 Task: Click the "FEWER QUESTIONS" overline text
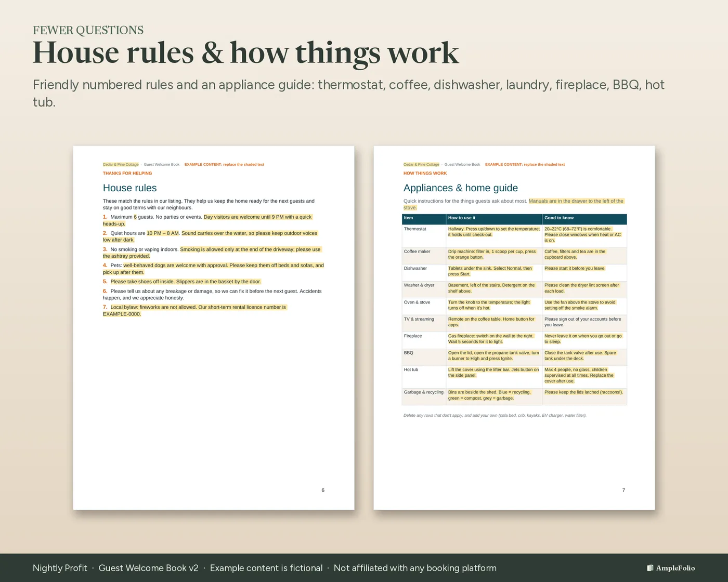88,30
